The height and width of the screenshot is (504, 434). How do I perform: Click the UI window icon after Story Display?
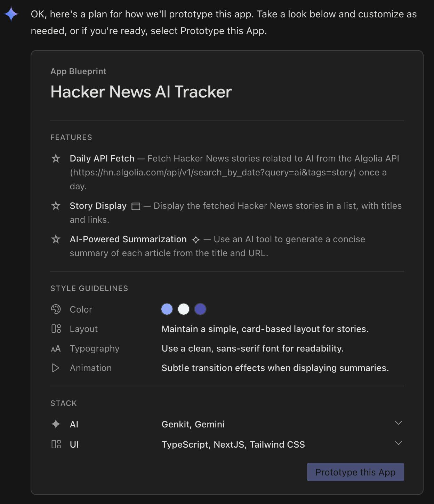click(x=136, y=206)
